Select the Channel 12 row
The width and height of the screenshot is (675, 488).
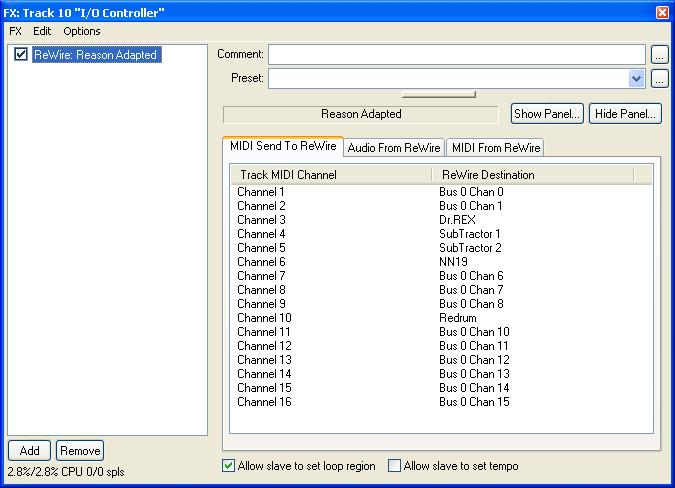point(441,346)
